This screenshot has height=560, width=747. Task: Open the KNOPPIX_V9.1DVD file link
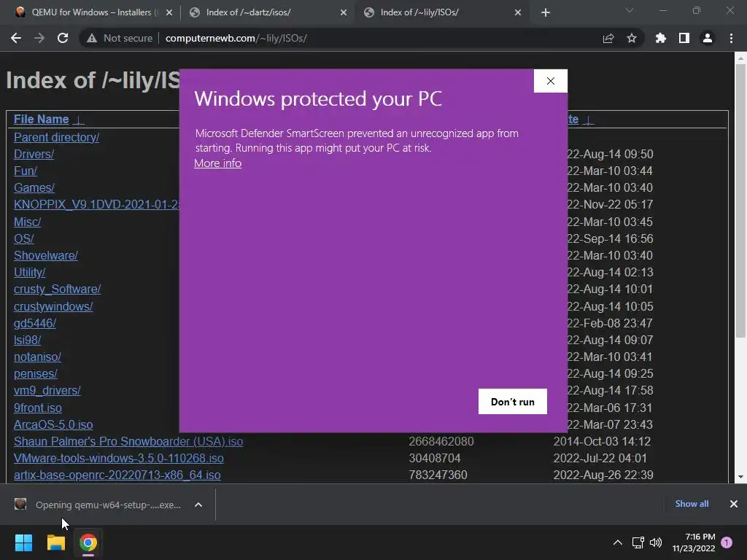(x=96, y=204)
